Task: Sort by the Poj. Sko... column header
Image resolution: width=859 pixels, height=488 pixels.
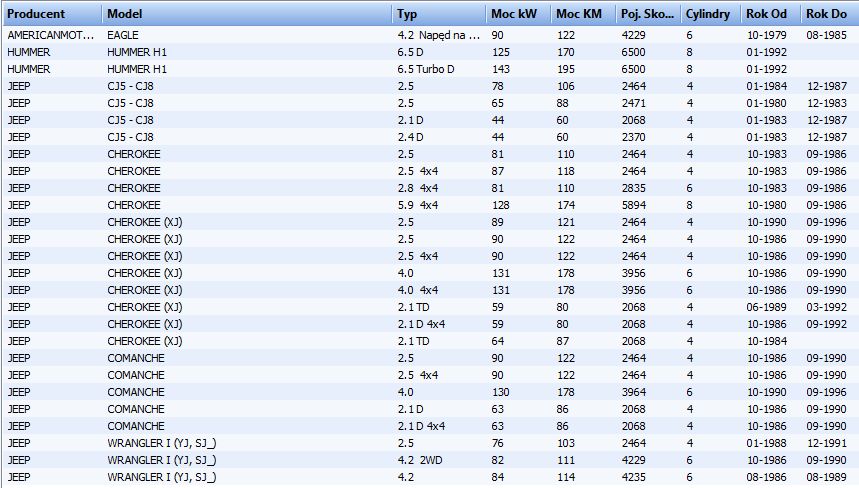Action: pyautogui.click(x=648, y=14)
